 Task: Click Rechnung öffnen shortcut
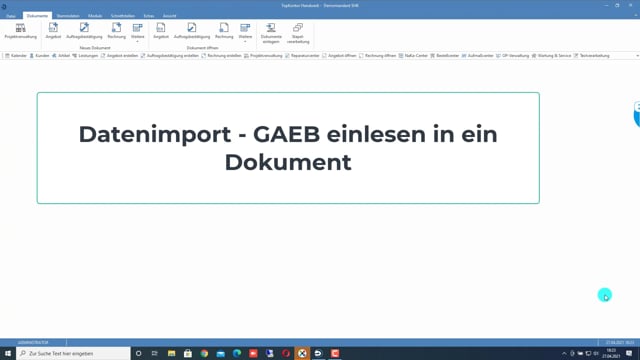click(x=378, y=56)
